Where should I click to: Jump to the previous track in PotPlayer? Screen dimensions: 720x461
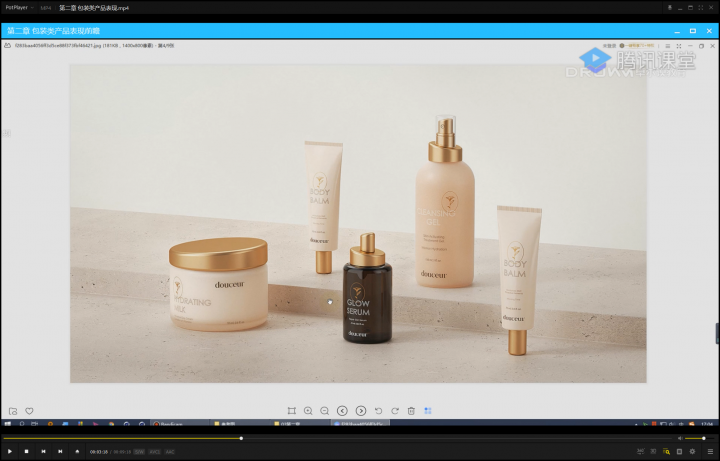click(x=43, y=451)
